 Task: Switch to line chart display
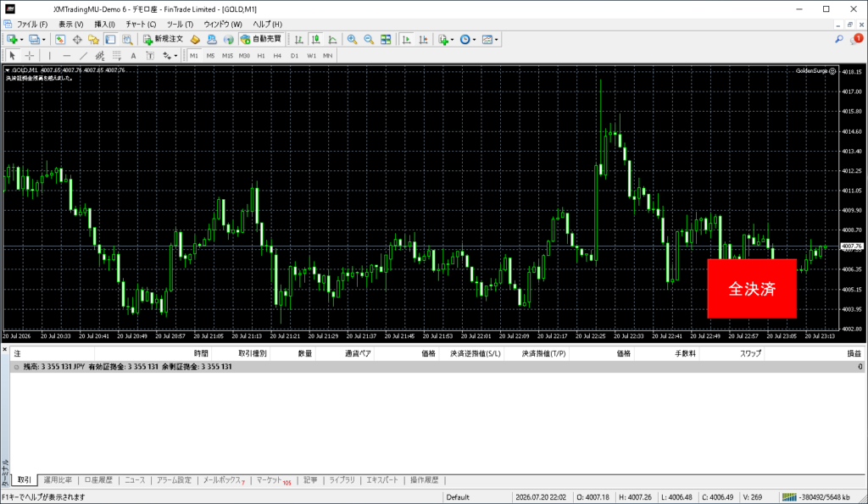coord(332,39)
